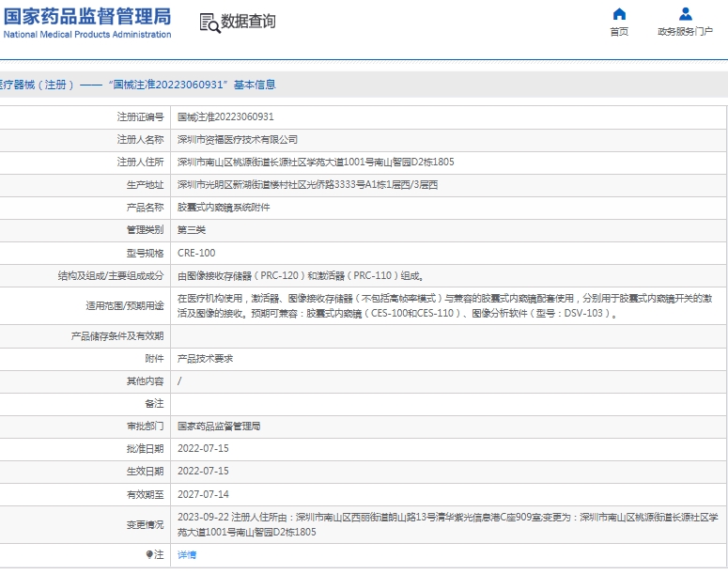Click the 型号规格 label
728x574 pixels.
[x=145, y=253]
